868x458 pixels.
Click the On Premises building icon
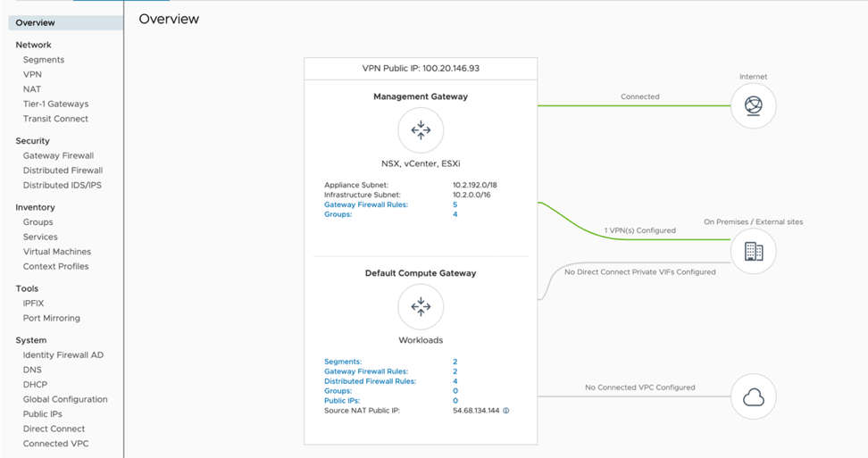tap(754, 252)
